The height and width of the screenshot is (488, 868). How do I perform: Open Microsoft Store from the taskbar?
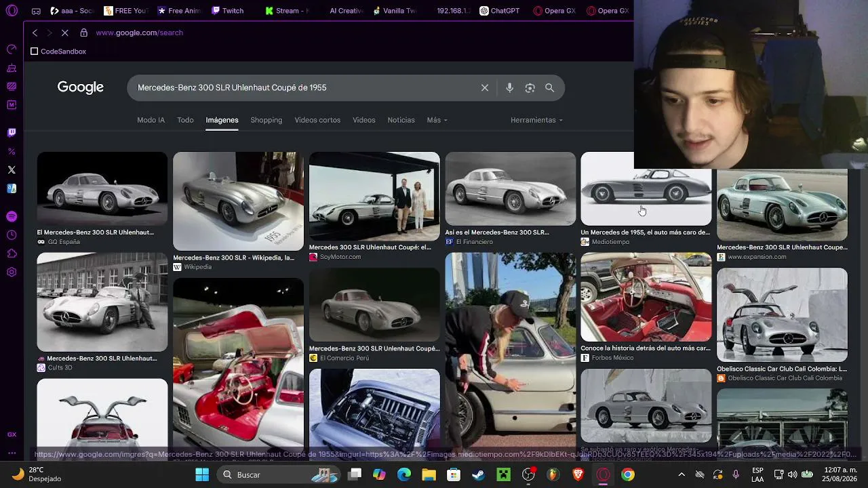click(x=454, y=475)
